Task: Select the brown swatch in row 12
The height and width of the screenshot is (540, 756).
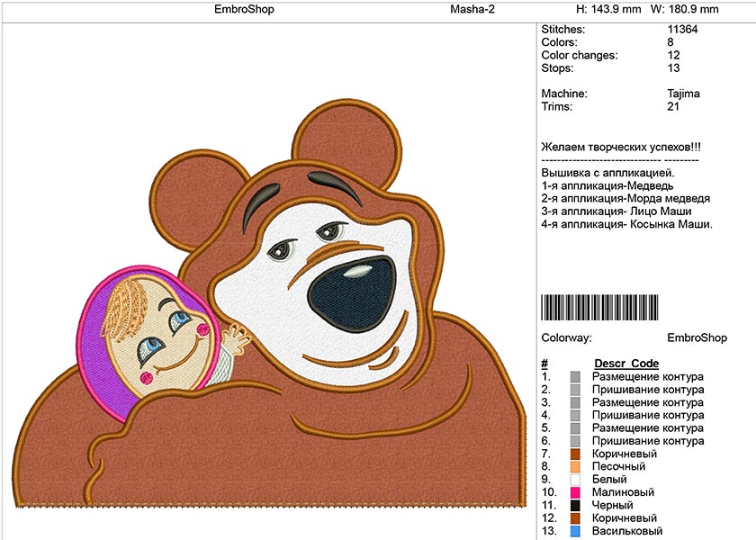Action: (575, 518)
